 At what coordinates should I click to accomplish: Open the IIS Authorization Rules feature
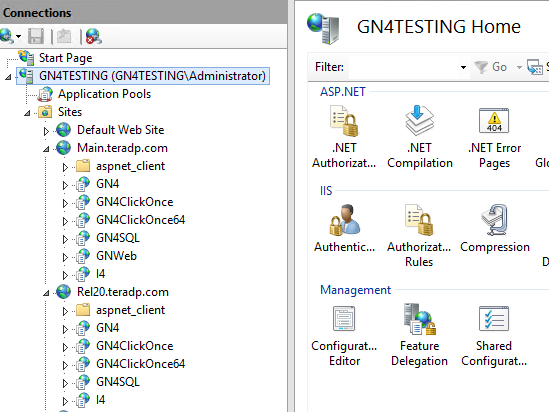click(419, 236)
